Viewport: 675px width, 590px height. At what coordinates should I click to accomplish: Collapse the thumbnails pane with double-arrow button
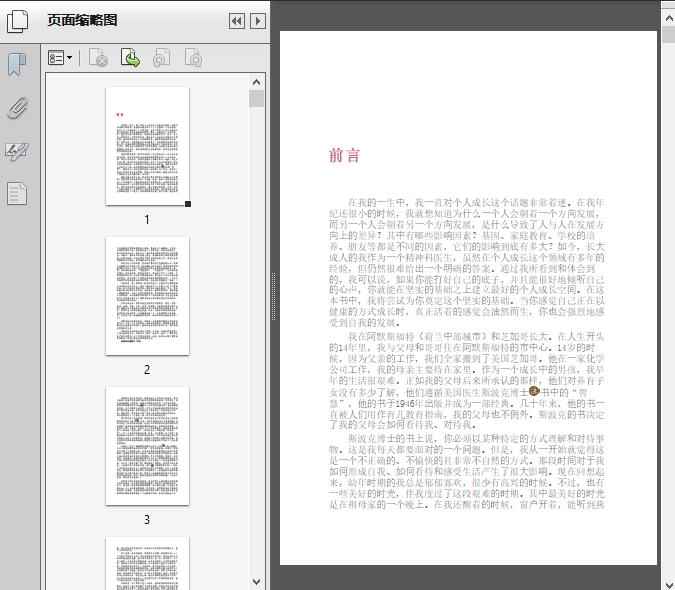[x=237, y=21]
